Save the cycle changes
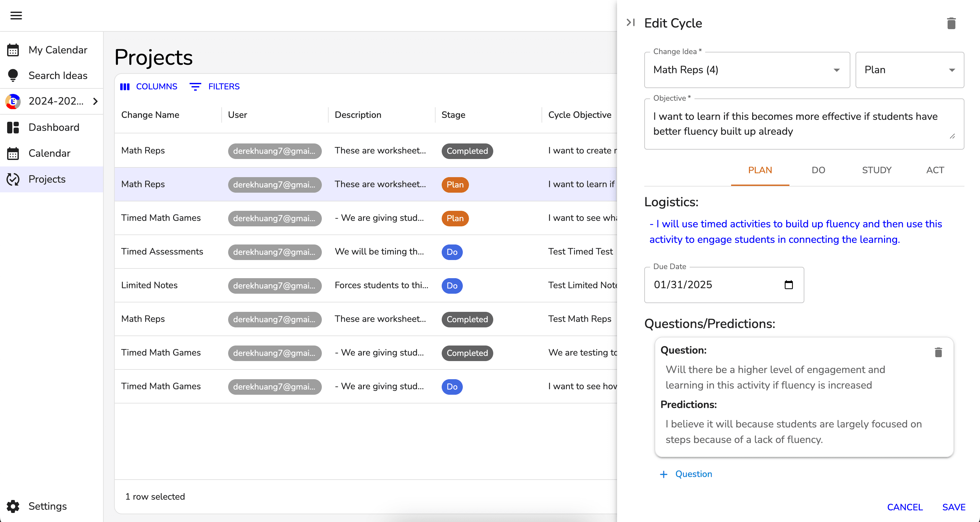Viewport: 980px width, 522px height. [x=953, y=507]
